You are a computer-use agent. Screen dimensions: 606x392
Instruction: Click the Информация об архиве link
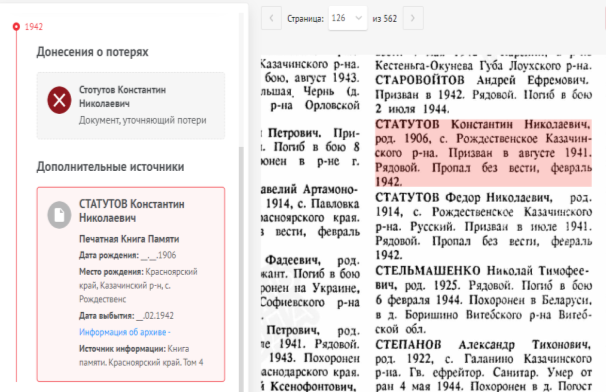[x=124, y=332]
